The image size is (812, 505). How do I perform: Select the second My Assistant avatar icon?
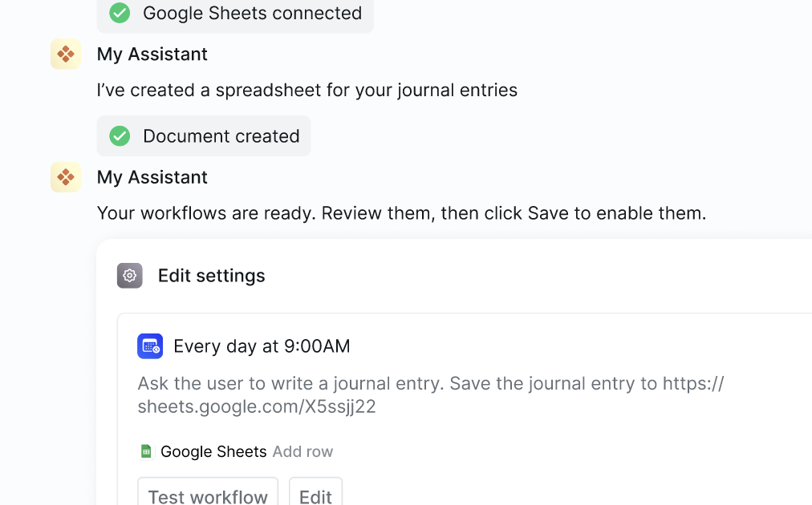(x=65, y=177)
